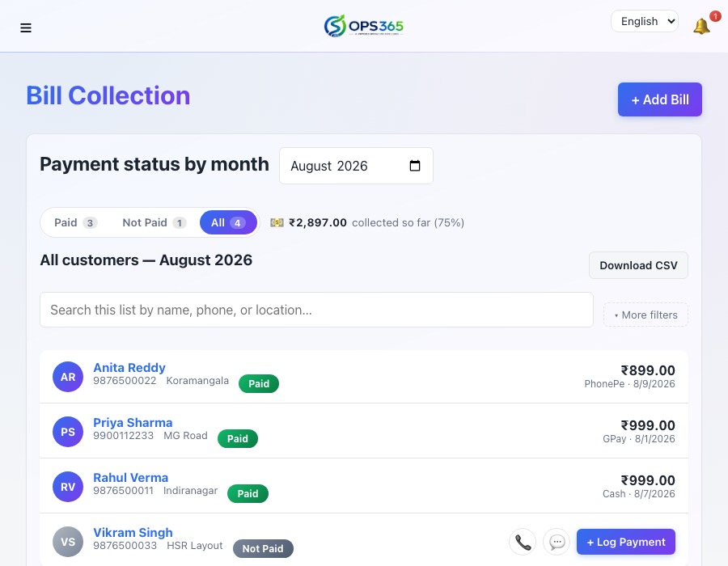
Task: Click the ₹899.00 amount for Anita Reddy
Action: (648, 370)
